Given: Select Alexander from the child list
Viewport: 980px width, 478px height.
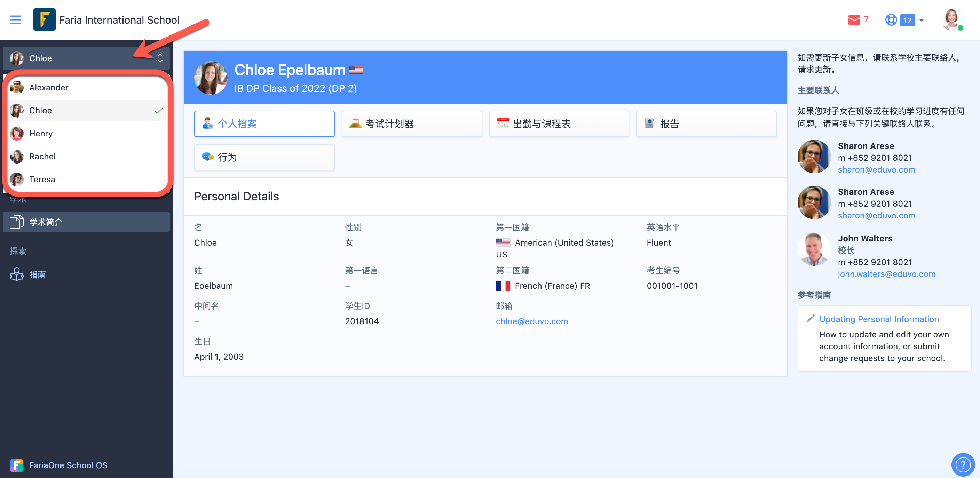Looking at the screenshot, I should 87,87.
